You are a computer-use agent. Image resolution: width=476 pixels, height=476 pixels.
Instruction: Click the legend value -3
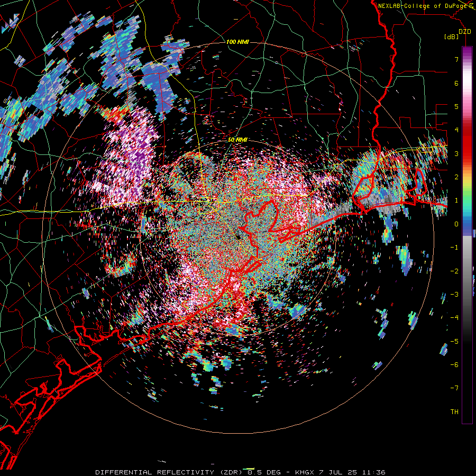(x=454, y=295)
